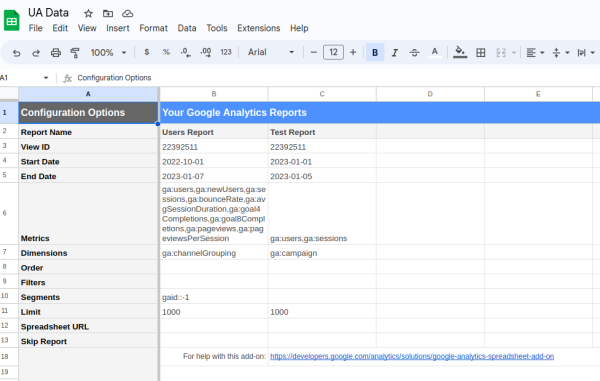Redo the last action
600x381 pixels.
[x=36, y=53]
